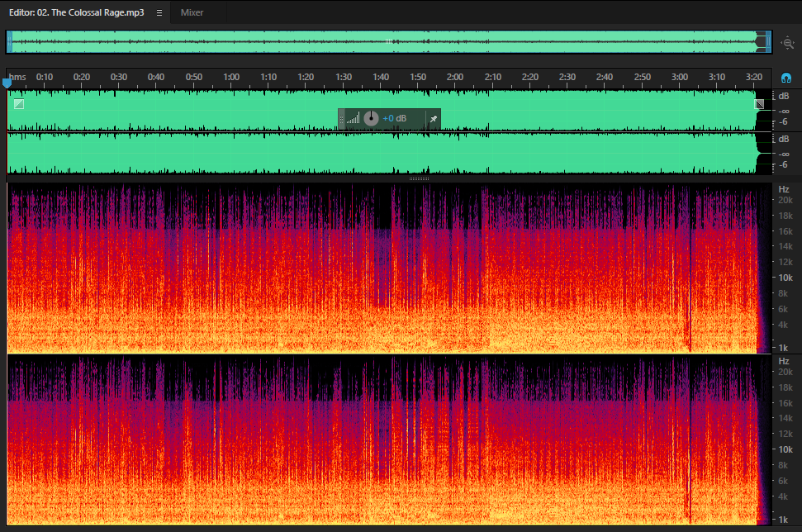This screenshot has width=802, height=532.
Task: Click the overview navigator right edge handle
Action: tap(768, 42)
